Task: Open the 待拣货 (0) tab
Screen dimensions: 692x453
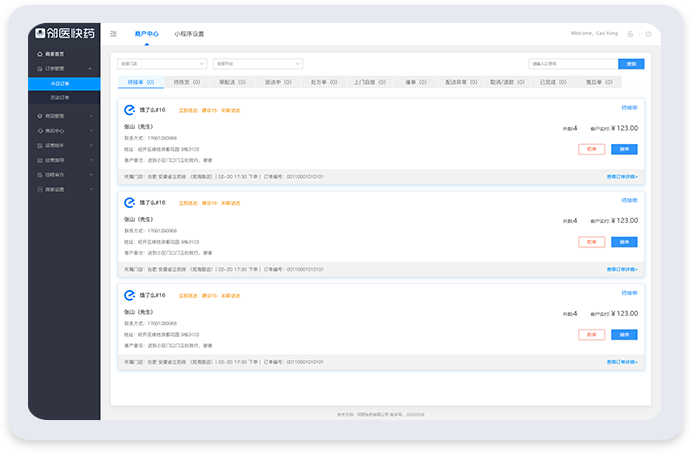Action: [x=187, y=82]
